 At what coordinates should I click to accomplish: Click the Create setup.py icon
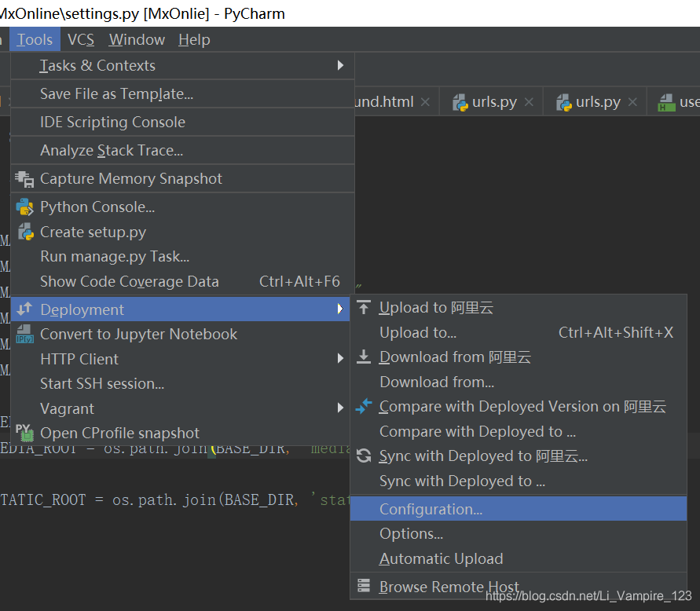[x=25, y=232]
